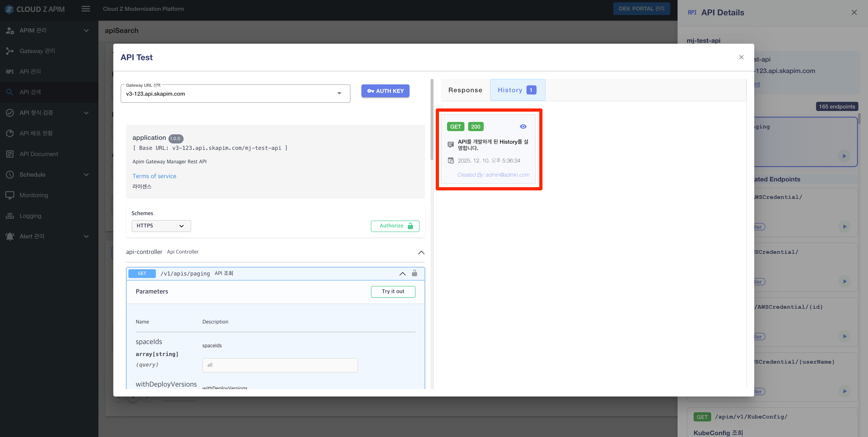
Task: Click the lock icon on the /v1/apis/paging row
Action: point(415,273)
